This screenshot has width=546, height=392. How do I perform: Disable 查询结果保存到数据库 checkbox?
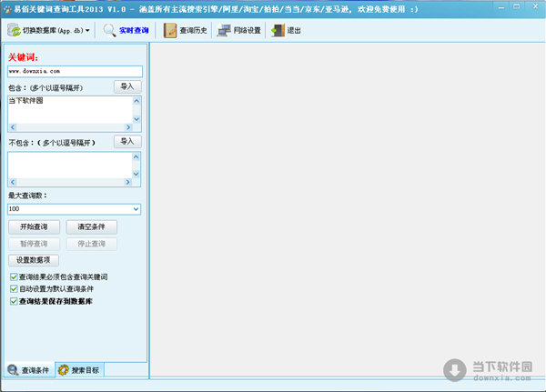[13, 300]
